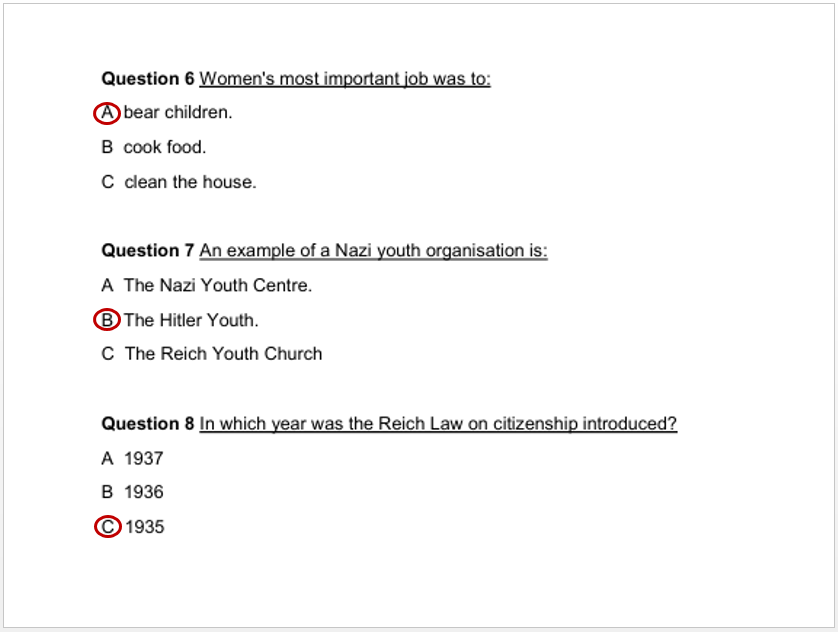The width and height of the screenshot is (838, 632).
Task: Click underlined text about Nazi youth organisation
Action: pyautogui.click(x=373, y=251)
